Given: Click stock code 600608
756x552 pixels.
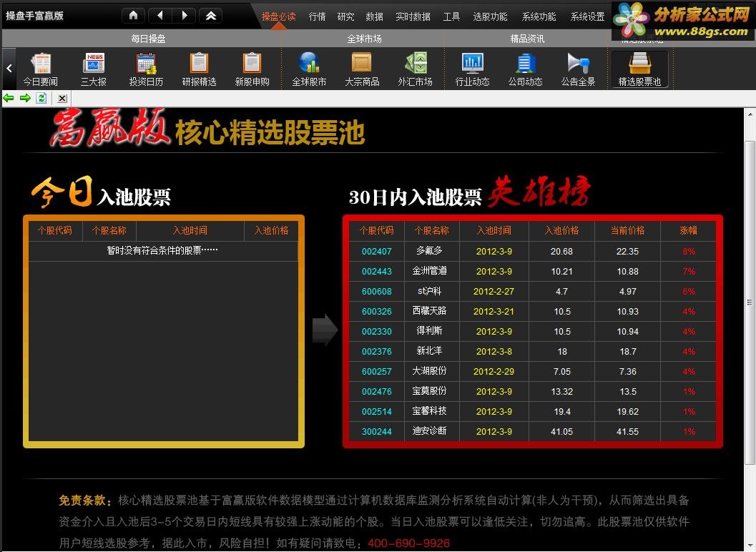Looking at the screenshot, I should 376,291.
